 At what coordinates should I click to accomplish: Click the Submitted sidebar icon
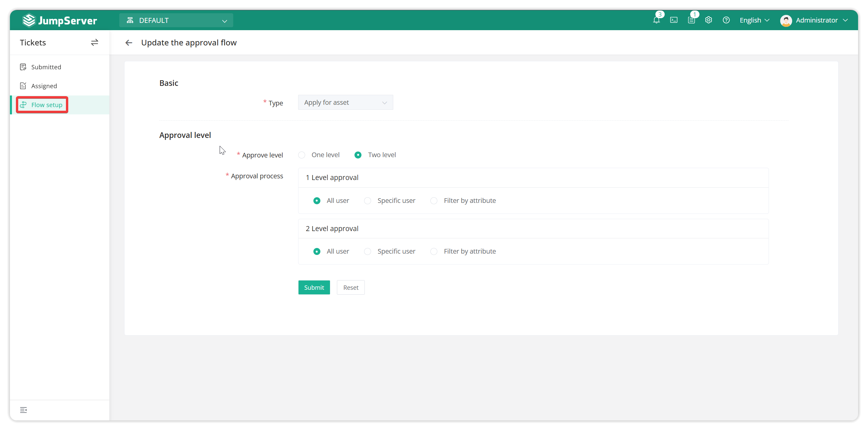[23, 67]
